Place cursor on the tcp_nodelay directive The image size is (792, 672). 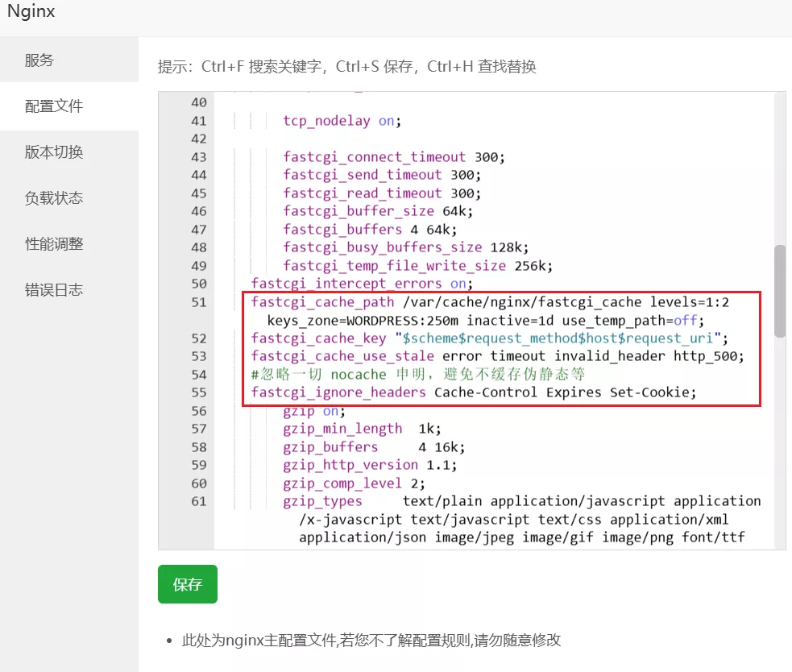click(x=326, y=121)
